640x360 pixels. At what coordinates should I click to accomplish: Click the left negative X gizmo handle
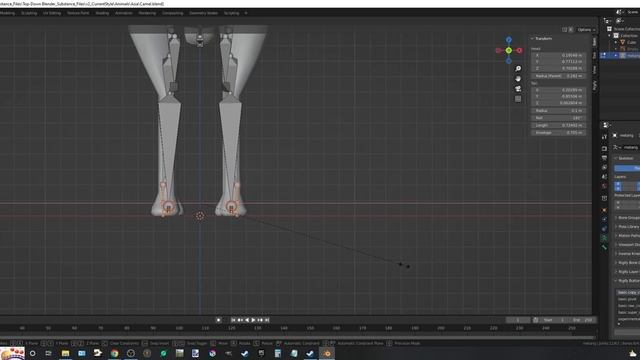pyautogui.click(x=498, y=50)
